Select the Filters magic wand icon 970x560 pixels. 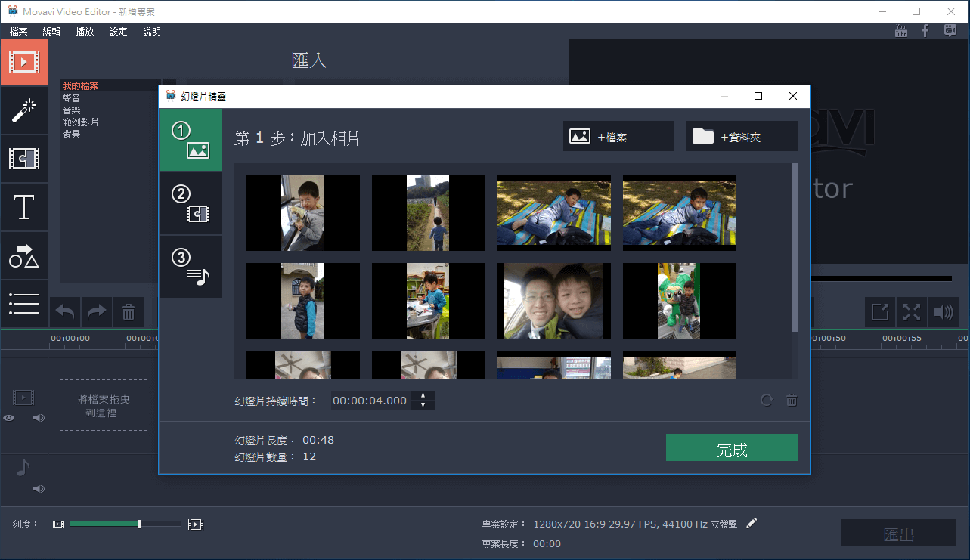pyautogui.click(x=23, y=110)
